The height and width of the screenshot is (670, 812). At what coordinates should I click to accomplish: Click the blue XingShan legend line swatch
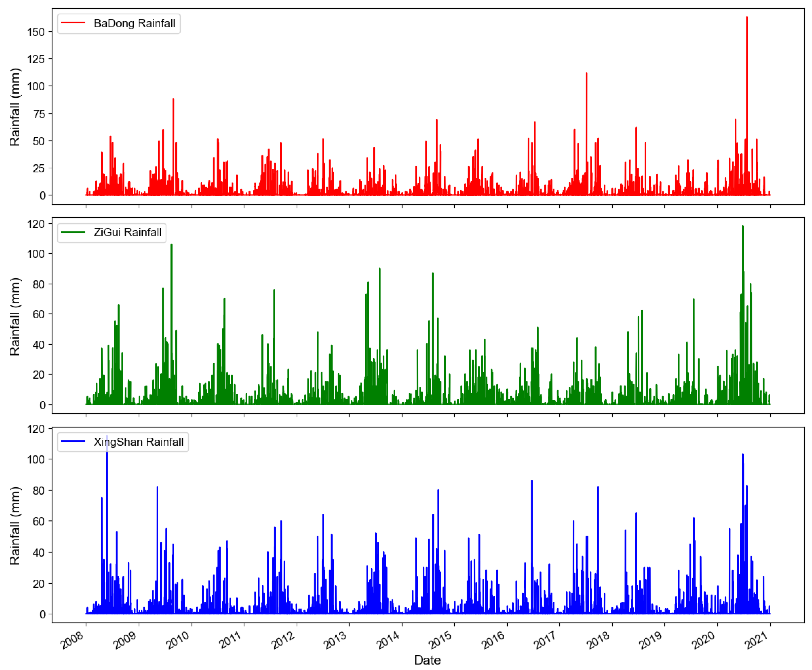click(x=73, y=441)
